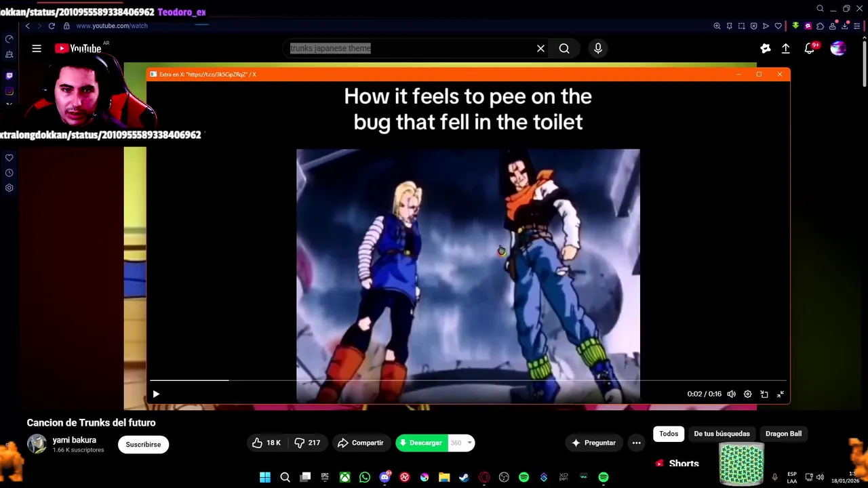This screenshot has width=868, height=488.
Task: Go back with browser back arrow
Action: pyautogui.click(x=27, y=26)
